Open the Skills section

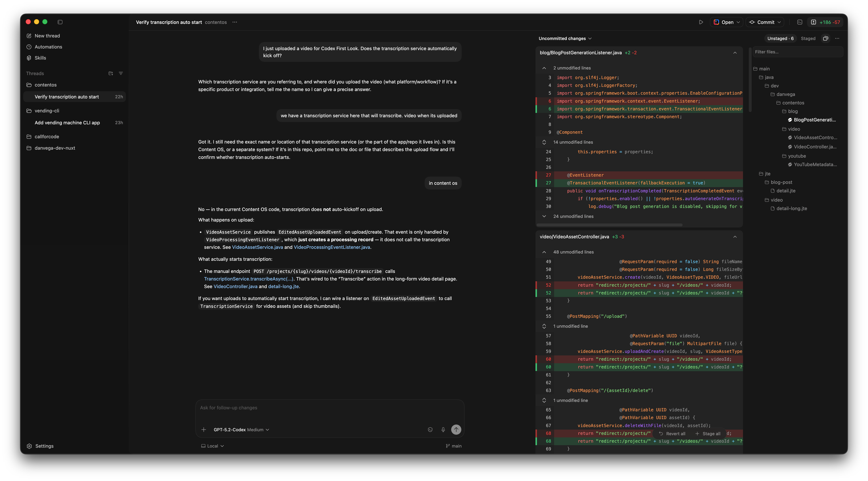41,58
